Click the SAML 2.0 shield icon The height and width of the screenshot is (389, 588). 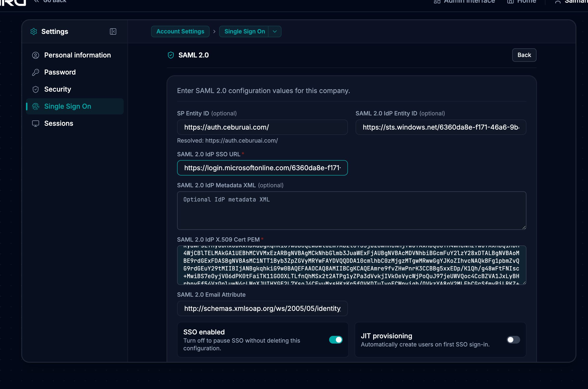171,55
